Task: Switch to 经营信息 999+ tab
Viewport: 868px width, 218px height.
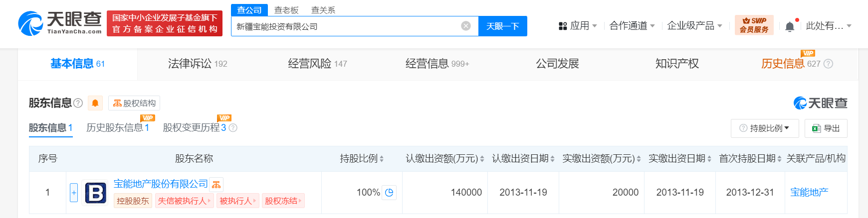Action: point(437,64)
